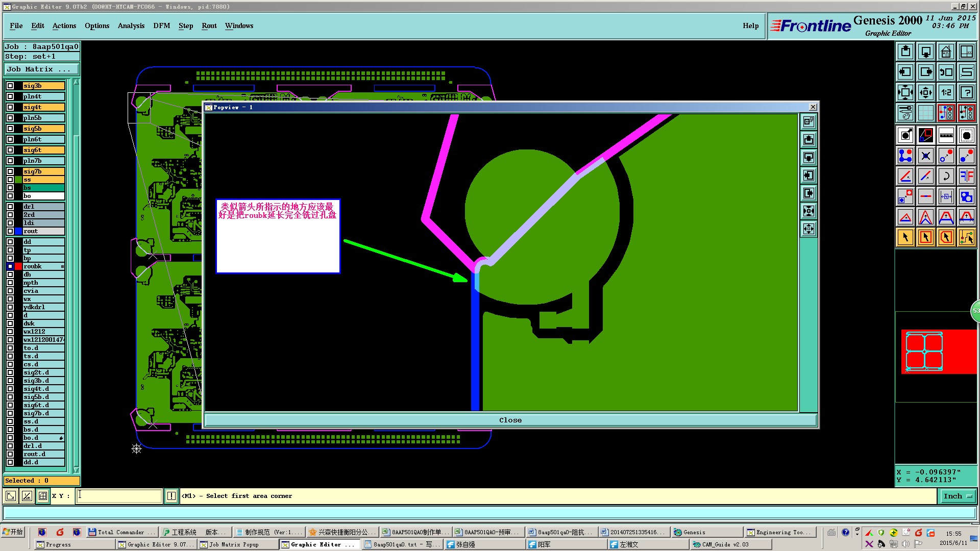
Task: Expand the Job Matrix button
Action: (x=42, y=69)
